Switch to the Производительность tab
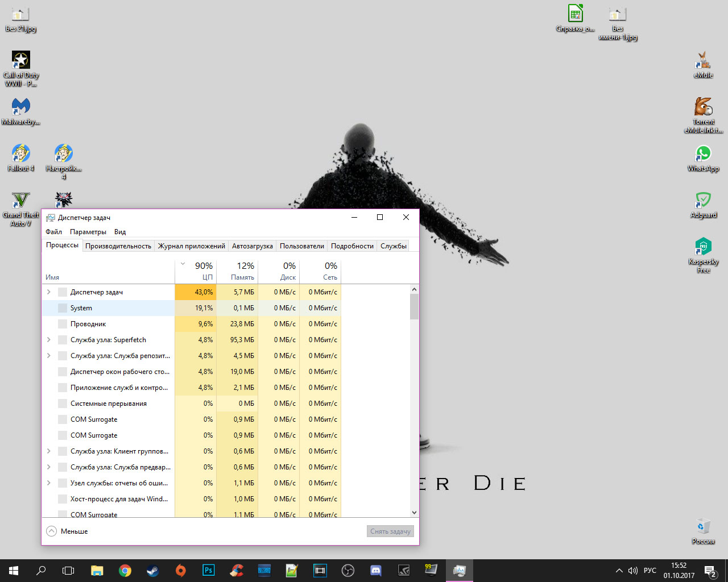The width and height of the screenshot is (728, 582). (x=118, y=246)
